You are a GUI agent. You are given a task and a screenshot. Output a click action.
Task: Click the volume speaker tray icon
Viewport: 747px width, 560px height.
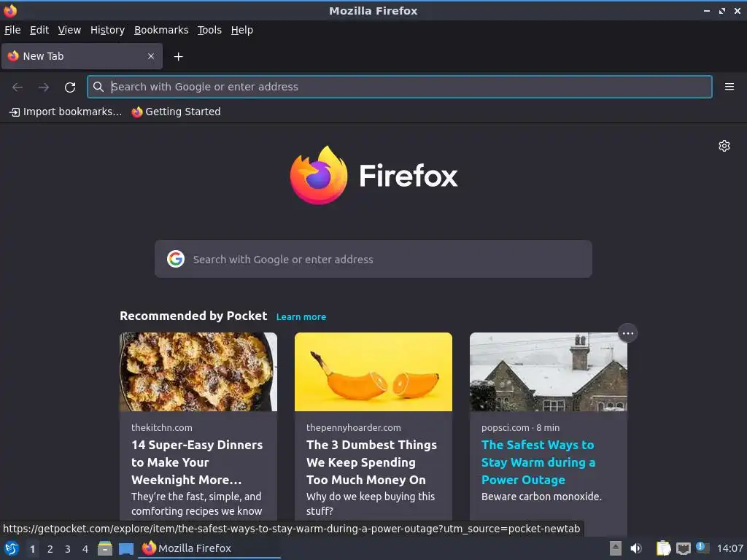pyautogui.click(x=636, y=548)
